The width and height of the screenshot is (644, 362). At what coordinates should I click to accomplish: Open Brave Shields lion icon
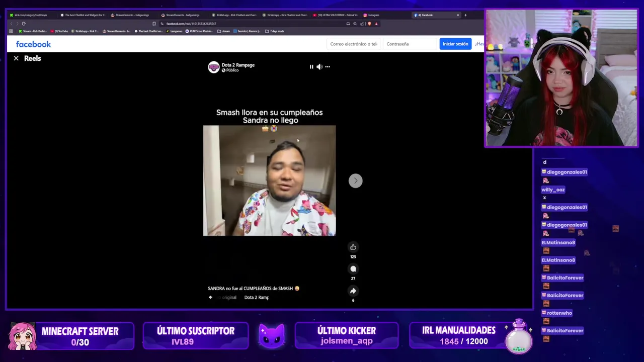[x=369, y=24]
